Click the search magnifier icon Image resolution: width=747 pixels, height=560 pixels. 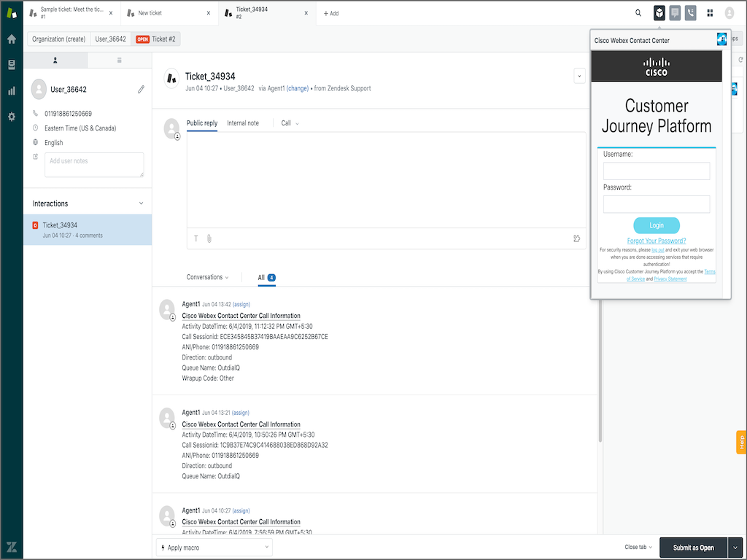[638, 13]
